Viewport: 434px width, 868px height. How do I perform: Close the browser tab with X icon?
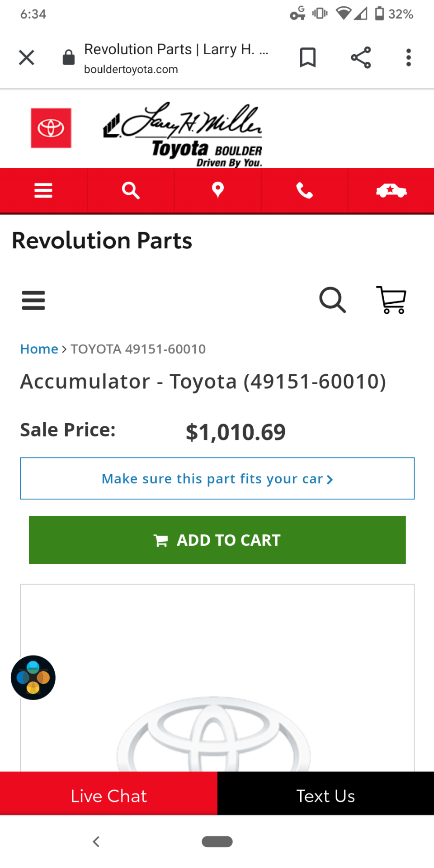[x=27, y=57]
